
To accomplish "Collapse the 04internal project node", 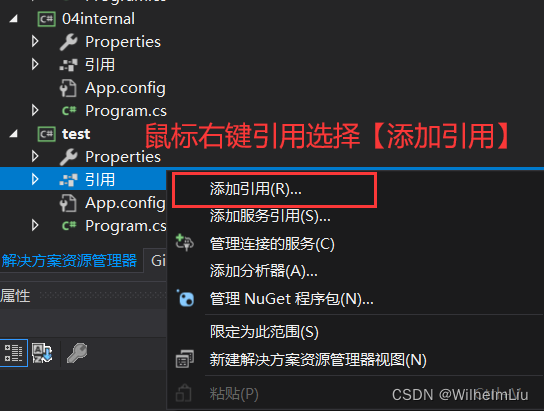I will tap(14, 19).
